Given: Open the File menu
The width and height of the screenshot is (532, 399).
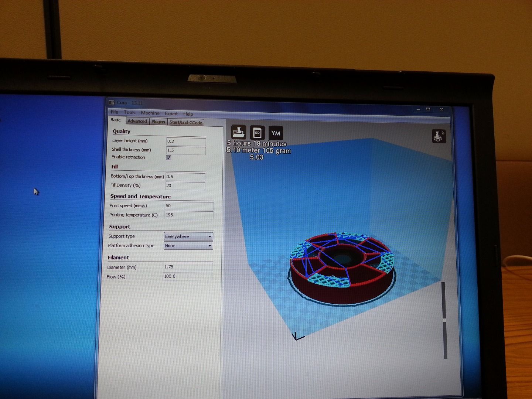Looking at the screenshot, I should [114, 112].
